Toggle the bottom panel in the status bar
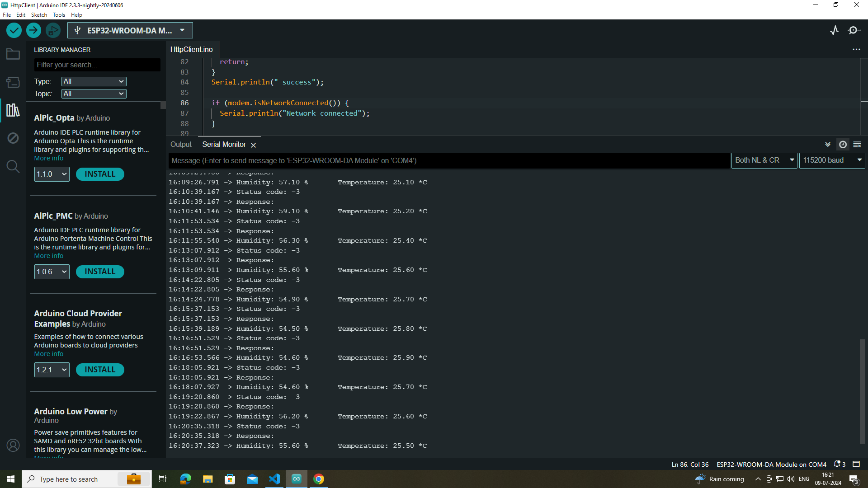 856,464
